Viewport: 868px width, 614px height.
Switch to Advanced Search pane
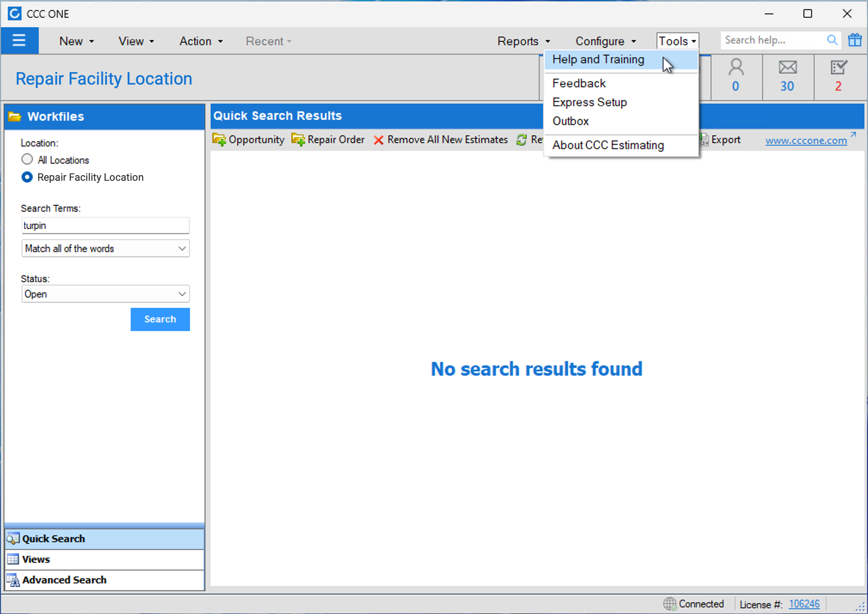point(104,580)
